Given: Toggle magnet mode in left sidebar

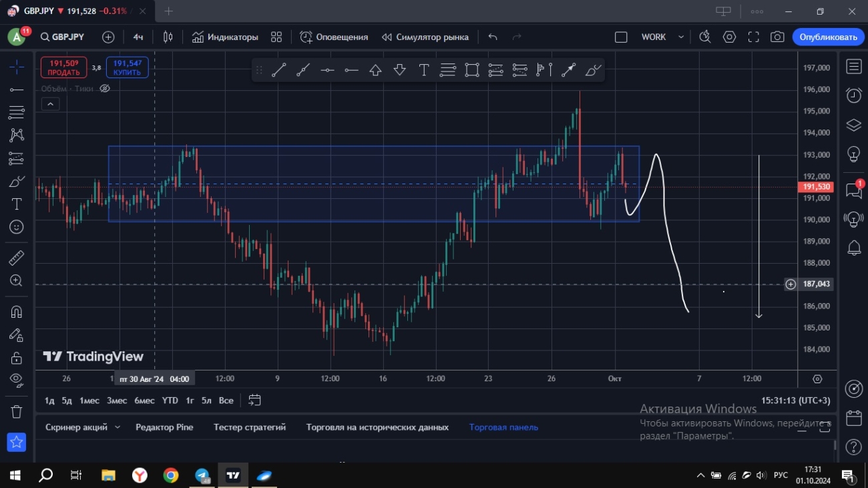Looking at the screenshot, I should click(17, 312).
